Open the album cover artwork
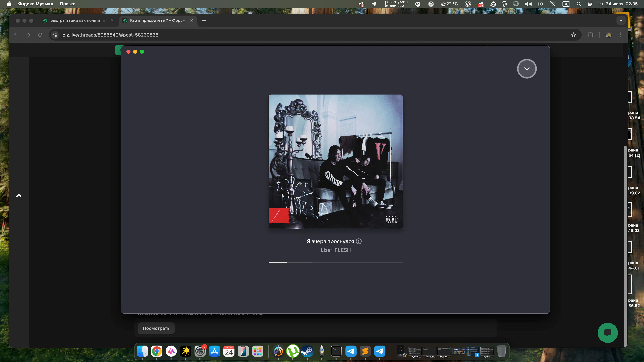 tap(335, 161)
